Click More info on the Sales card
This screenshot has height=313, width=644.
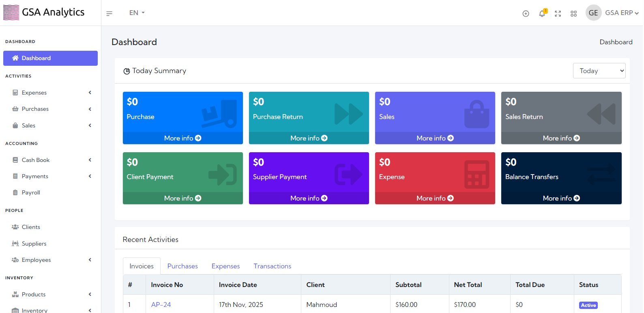click(435, 138)
